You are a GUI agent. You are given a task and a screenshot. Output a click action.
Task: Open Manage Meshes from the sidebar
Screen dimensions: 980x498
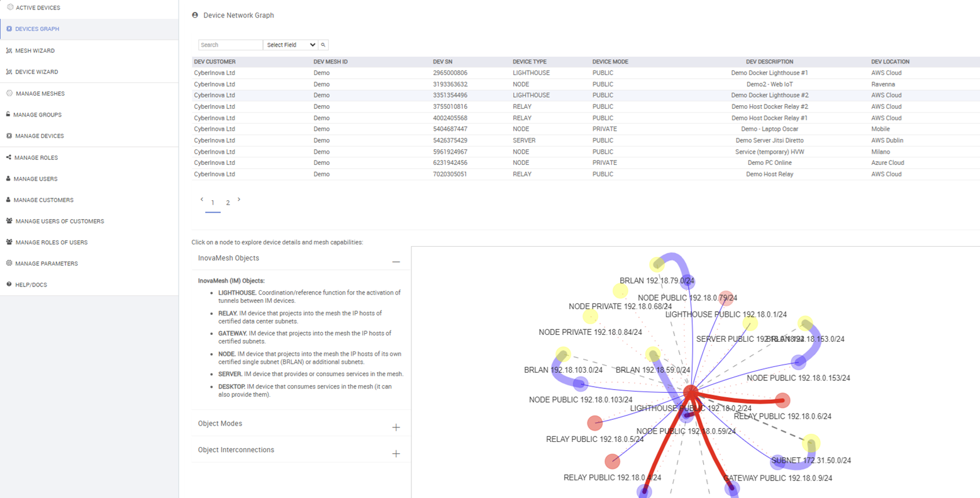(x=40, y=94)
